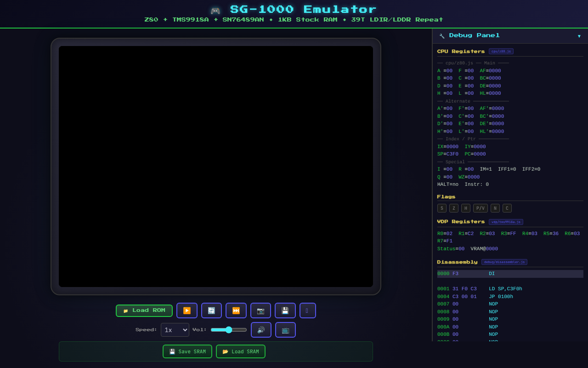Select the NOP row at address 000A

coord(510,327)
